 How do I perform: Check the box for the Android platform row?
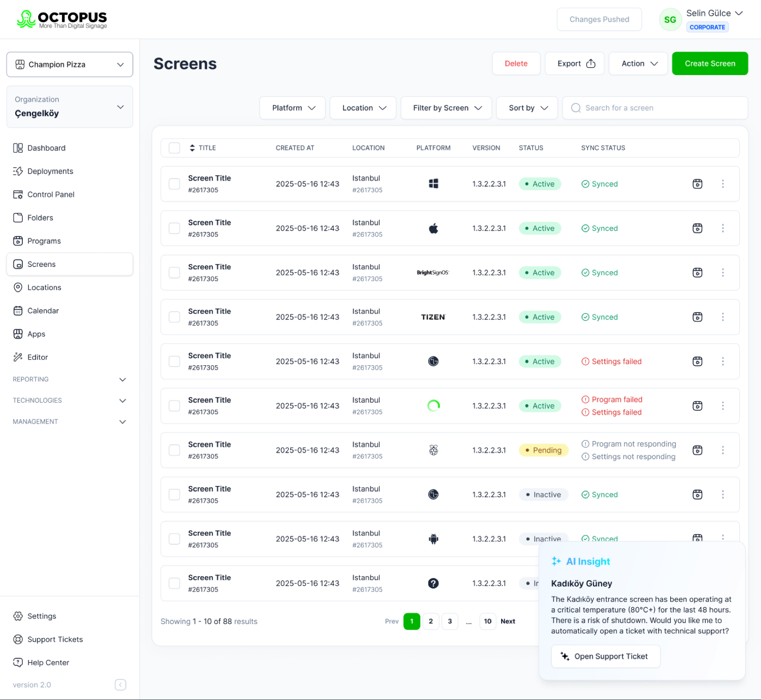175,539
